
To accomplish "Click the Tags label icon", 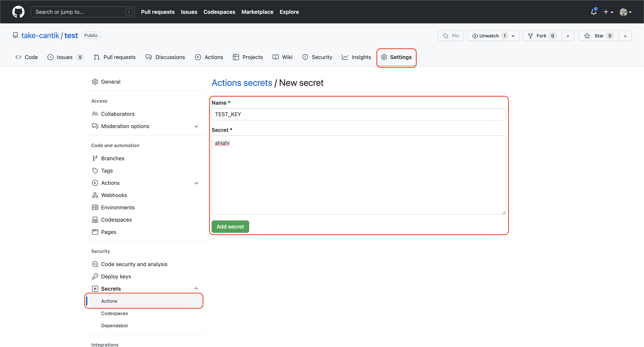I will point(95,171).
